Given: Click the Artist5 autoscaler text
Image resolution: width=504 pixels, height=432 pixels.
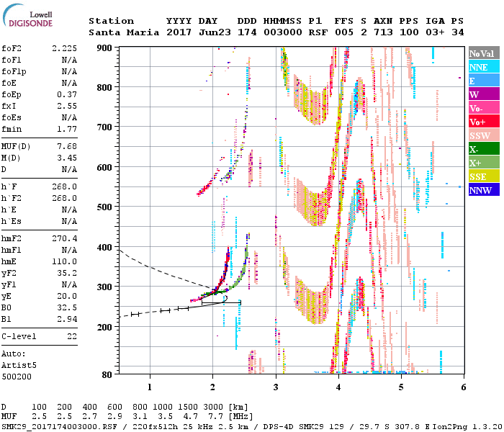Looking at the screenshot, I should tap(19, 366).
